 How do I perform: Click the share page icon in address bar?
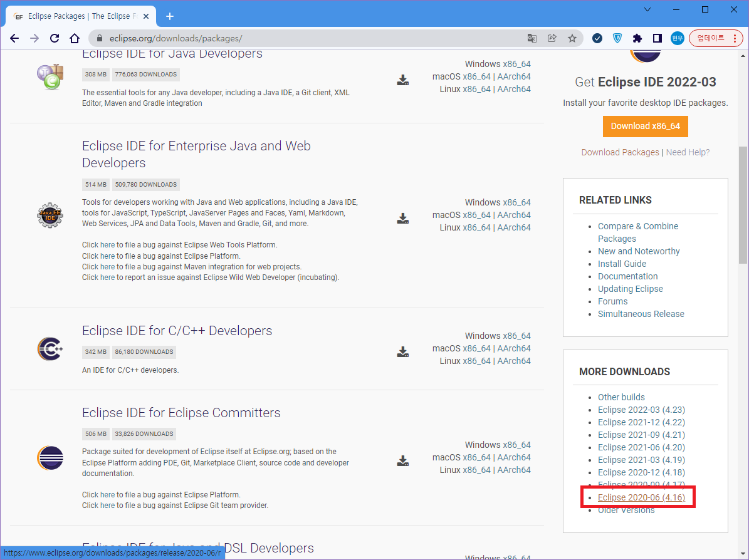click(x=552, y=38)
